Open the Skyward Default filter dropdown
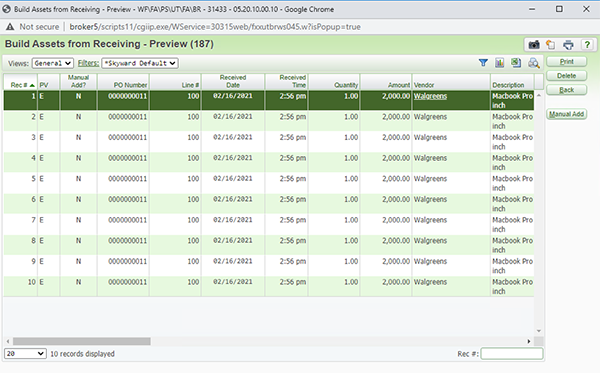Screen dimensions: 600x373 pos(140,63)
